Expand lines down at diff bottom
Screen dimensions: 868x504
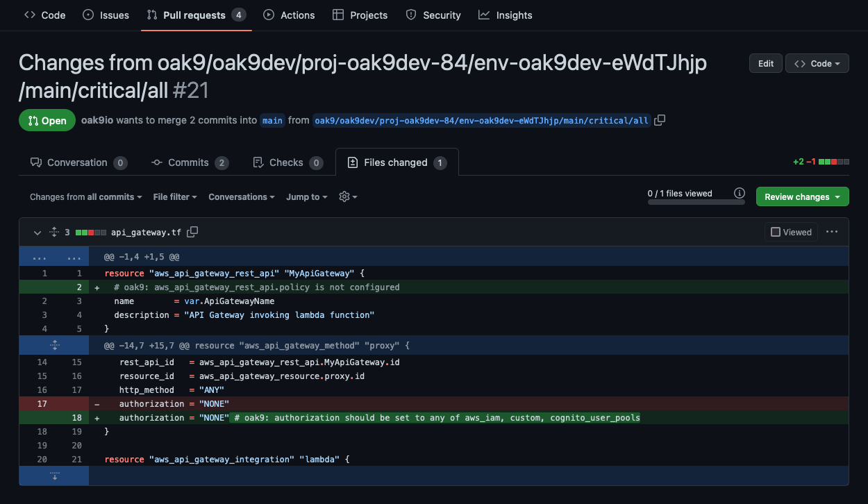[54, 476]
